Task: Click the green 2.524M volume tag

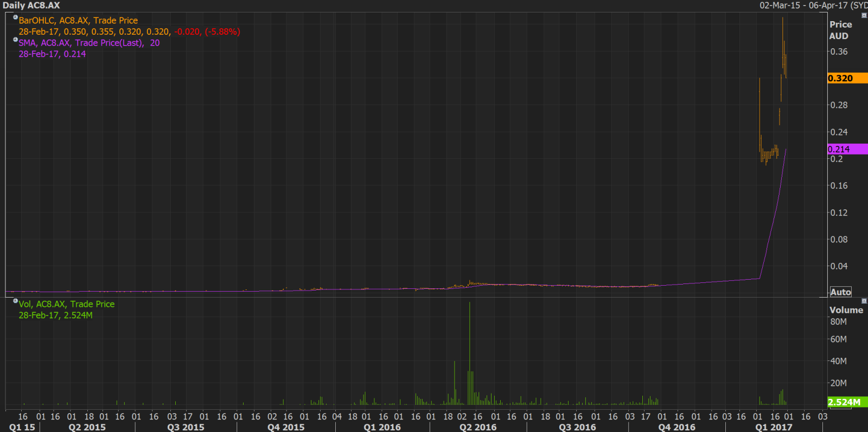Action: pos(847,402)
